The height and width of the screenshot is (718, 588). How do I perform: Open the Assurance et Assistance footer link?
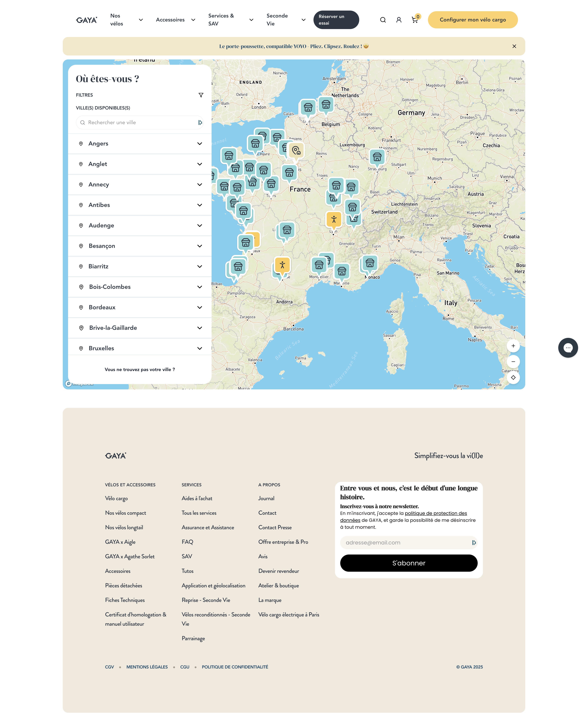click(x=208, y=527)
